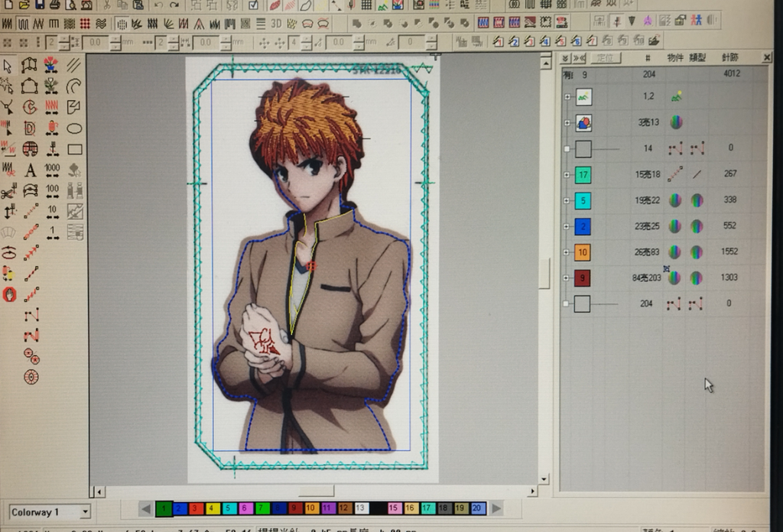Toggle numbered color slot 3 icon
Image resolution: width=783 pixels, height=532 pixels.
[x=529, y=41]
